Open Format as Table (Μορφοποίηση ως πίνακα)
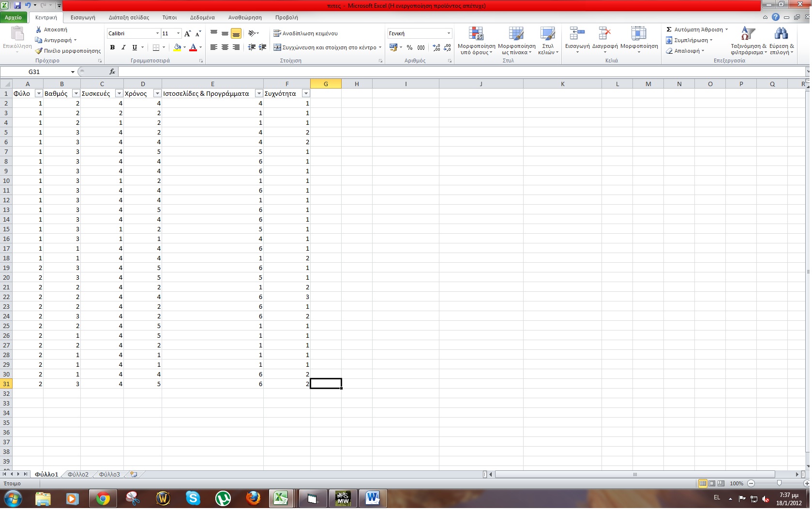 tap(516, 41)
